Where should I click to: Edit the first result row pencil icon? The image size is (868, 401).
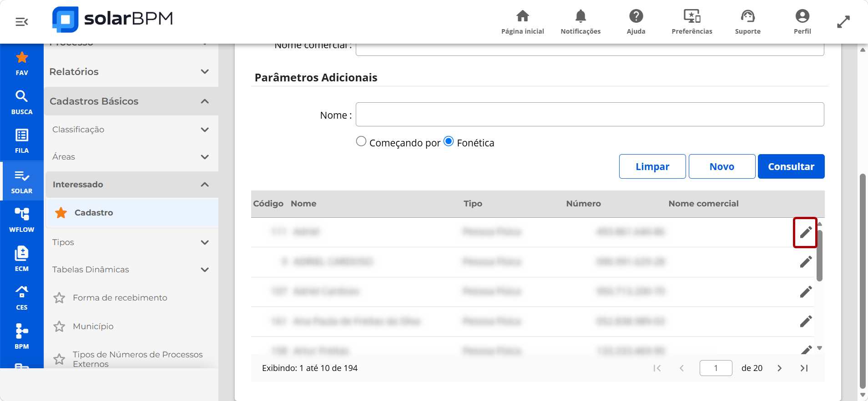805,232
